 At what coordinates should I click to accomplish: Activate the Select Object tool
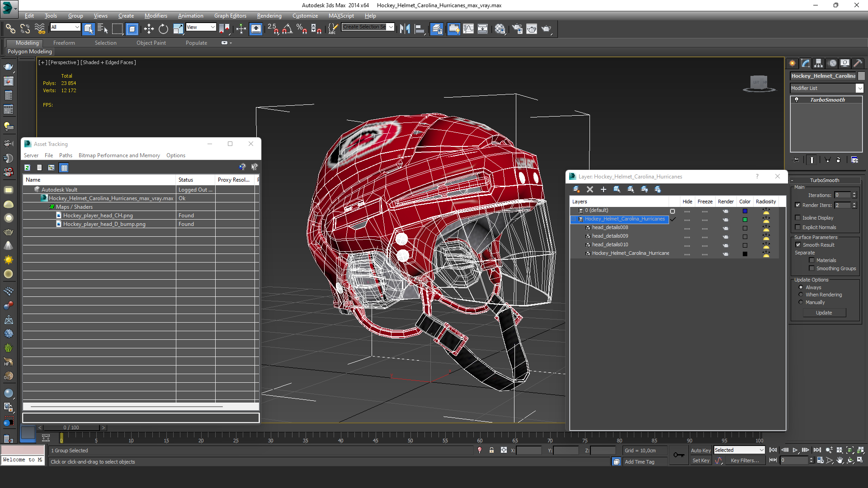pyautogui.click(x=89, y=29)
